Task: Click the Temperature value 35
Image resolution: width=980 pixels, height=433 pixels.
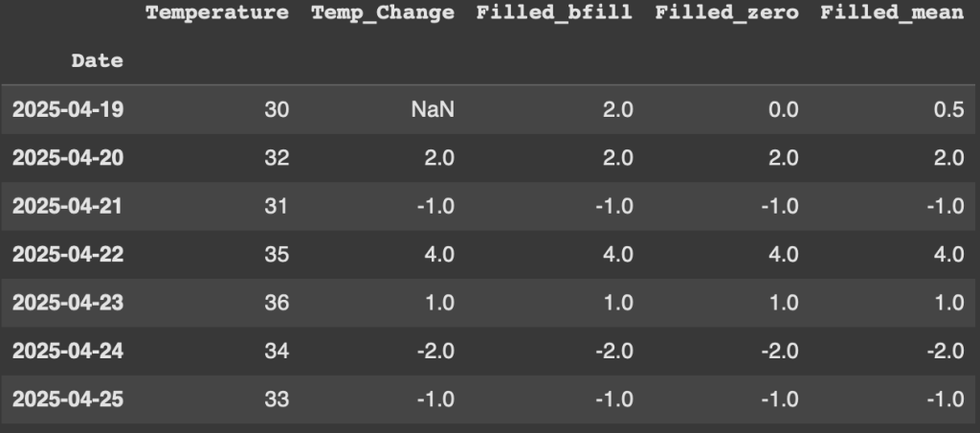Action: (276, 255)
